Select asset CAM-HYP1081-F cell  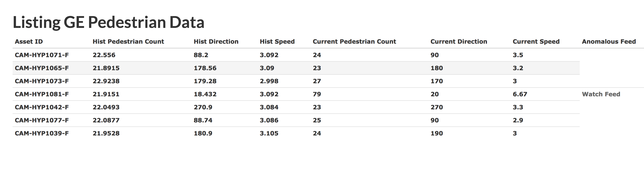pos(42,94)
